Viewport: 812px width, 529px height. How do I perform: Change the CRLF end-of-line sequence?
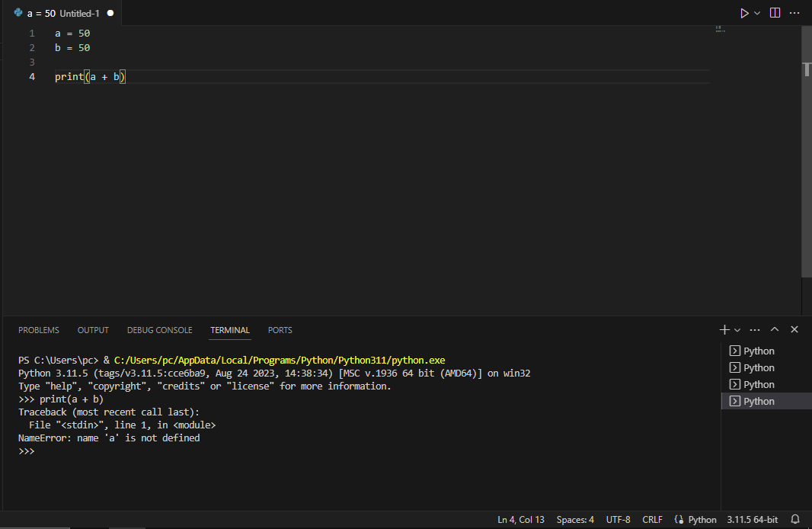pos(652,520)
